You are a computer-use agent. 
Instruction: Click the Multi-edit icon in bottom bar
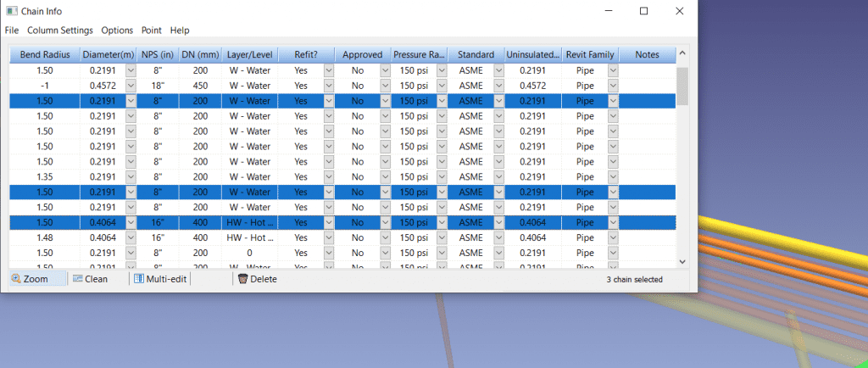(140, 279)
